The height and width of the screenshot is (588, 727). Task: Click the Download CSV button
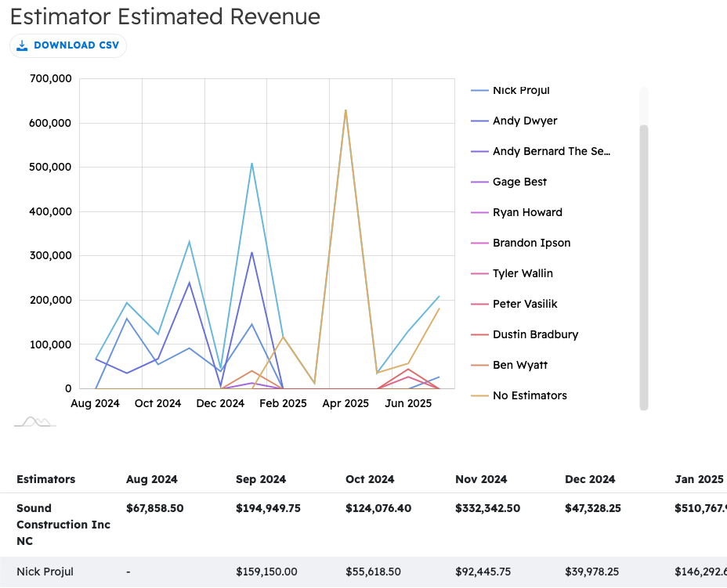[x=68, y=45]
